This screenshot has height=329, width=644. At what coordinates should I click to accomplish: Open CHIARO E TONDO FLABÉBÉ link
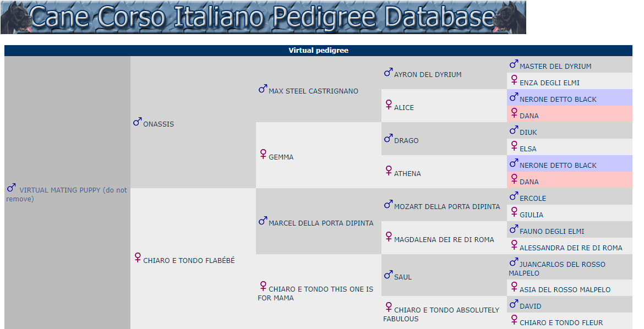pyautogui.click(x=189, y=260)
